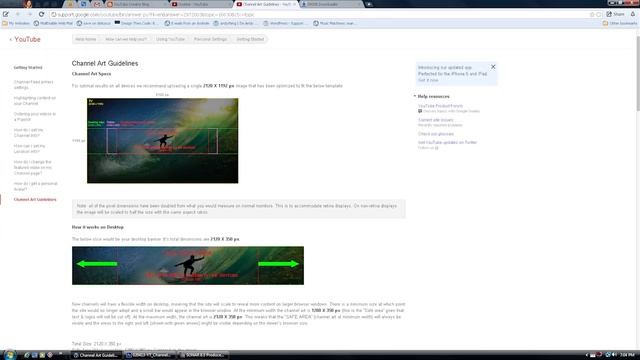Open the My Websites bookmarks folder
Screen dimensions: 640x360
click(x=16, y=23)
